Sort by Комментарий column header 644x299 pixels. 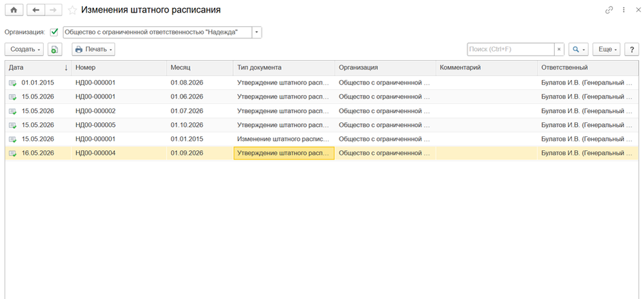487,68
